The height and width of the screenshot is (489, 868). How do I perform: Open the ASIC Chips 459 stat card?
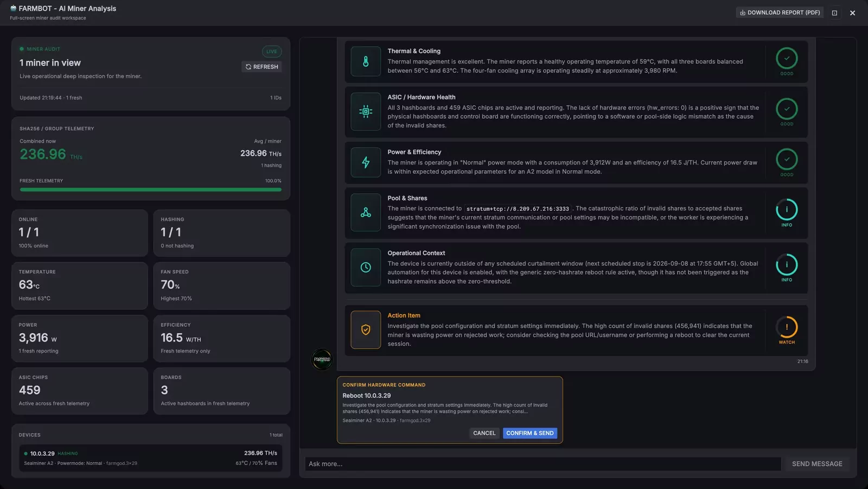[x=80, y=391]
